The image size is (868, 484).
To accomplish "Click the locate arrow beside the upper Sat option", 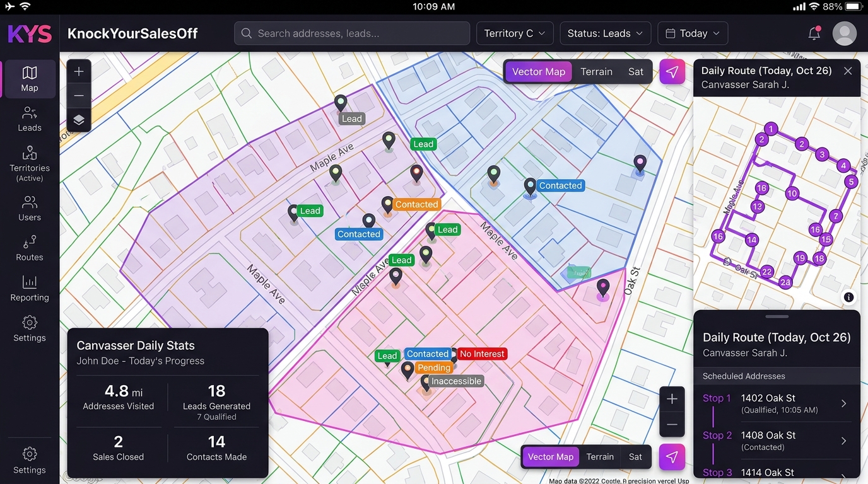I will point(672,72).
